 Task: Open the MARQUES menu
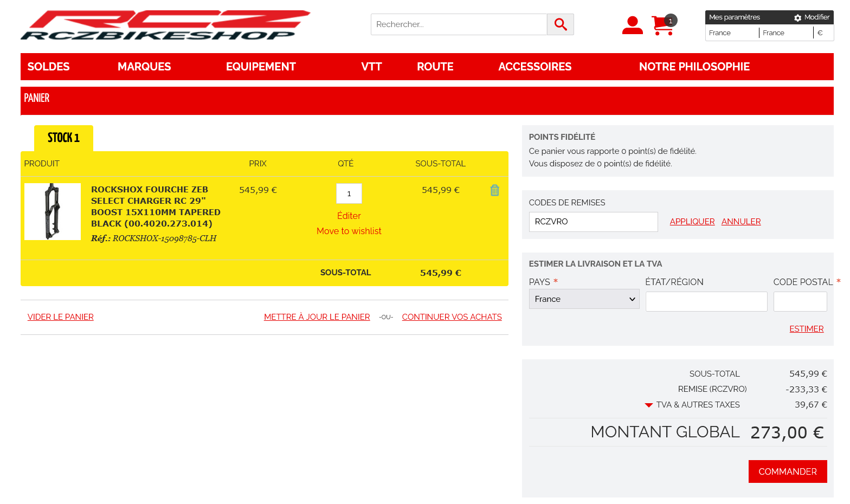144,67
